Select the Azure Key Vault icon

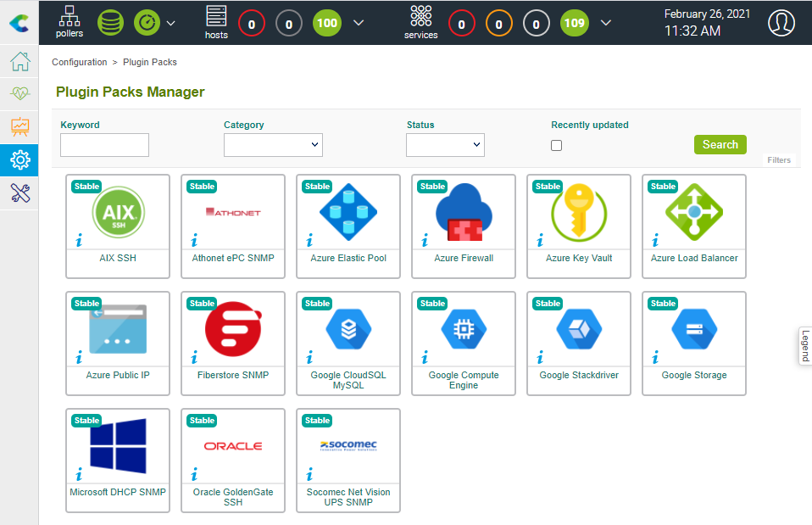click(x=579, y=212)
